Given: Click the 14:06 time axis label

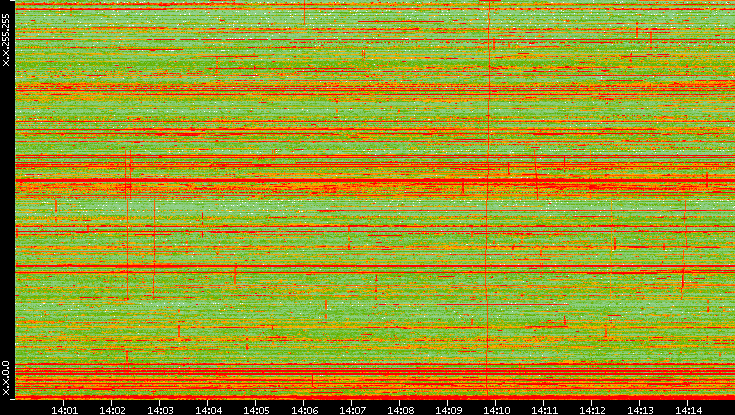Looking at the screenshot, I should (304, 410).
